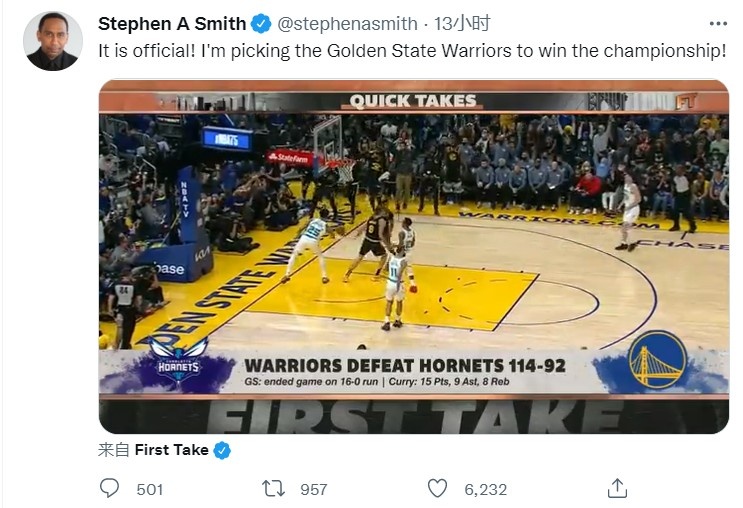This screenshot has height=508, width=743.
Task: Click the like count 6,232
Action: pyautogui.click(x=485, y=489)
